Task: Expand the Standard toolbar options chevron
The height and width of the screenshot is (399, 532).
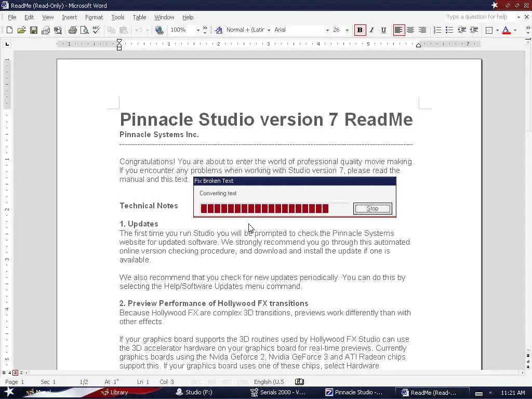Action: tap(205, 30)
